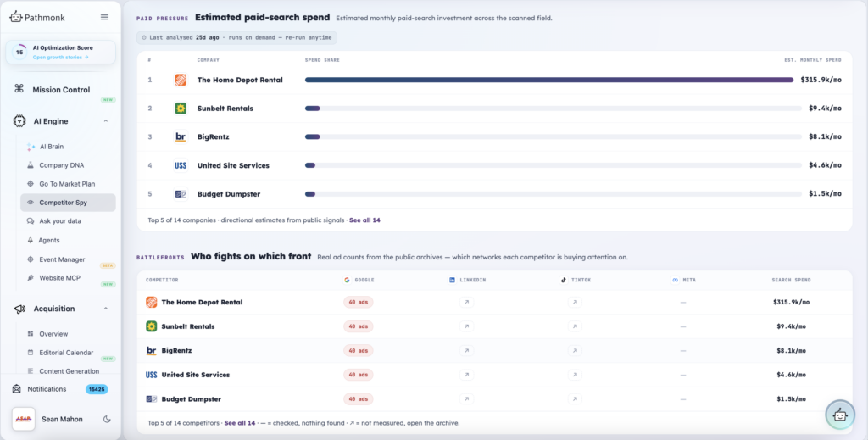Open BigRentz TikTok archive arrow

575,350
